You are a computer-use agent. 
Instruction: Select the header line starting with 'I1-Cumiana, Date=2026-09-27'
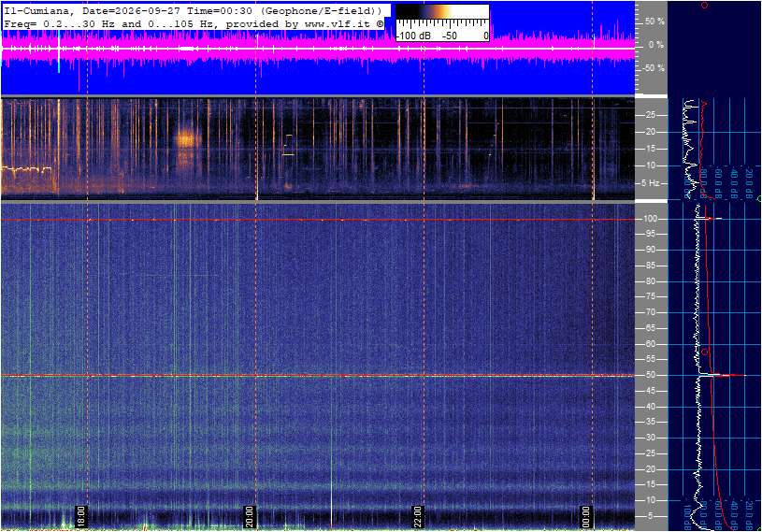pyautogui.click(x=193, y=10)
